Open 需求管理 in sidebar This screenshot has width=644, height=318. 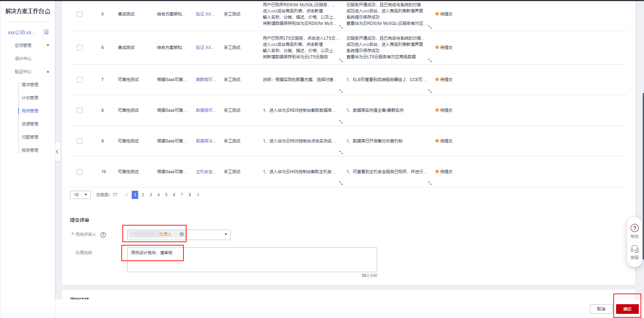pos(30,85)
